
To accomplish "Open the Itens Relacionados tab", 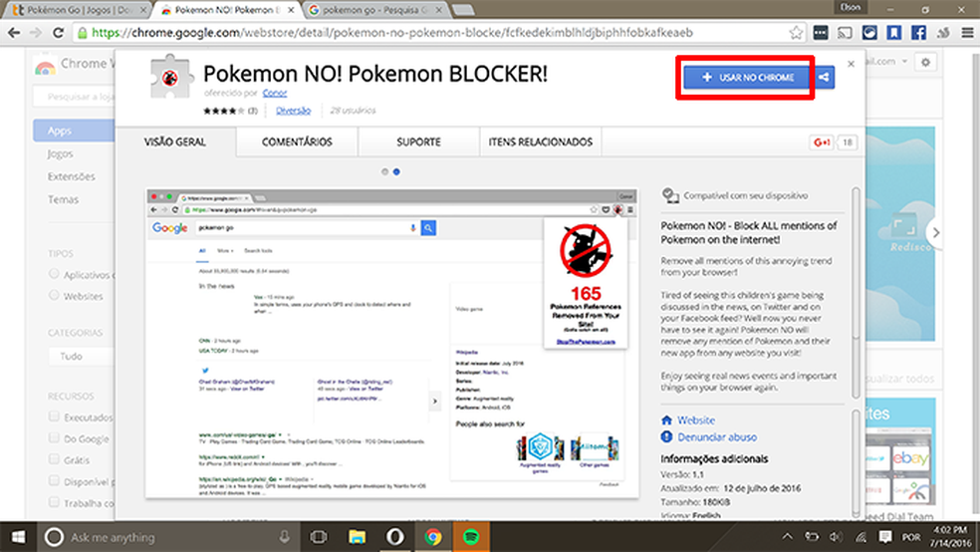I will point(541,141).
